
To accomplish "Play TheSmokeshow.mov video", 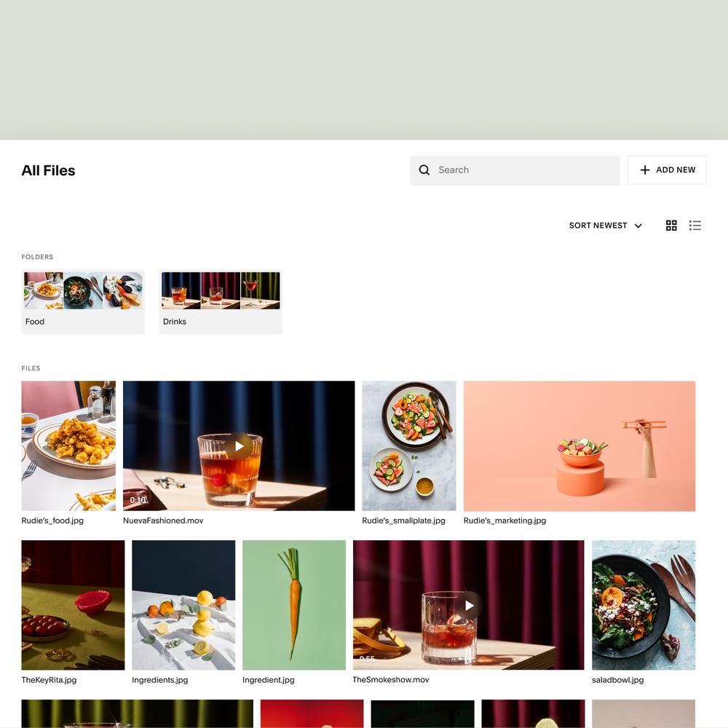I will (x=469, y=606).
